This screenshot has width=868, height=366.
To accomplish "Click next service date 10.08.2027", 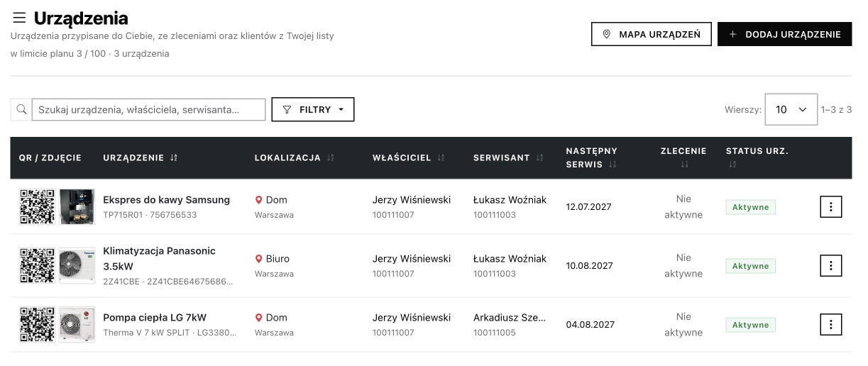I will tap(589, 266).
